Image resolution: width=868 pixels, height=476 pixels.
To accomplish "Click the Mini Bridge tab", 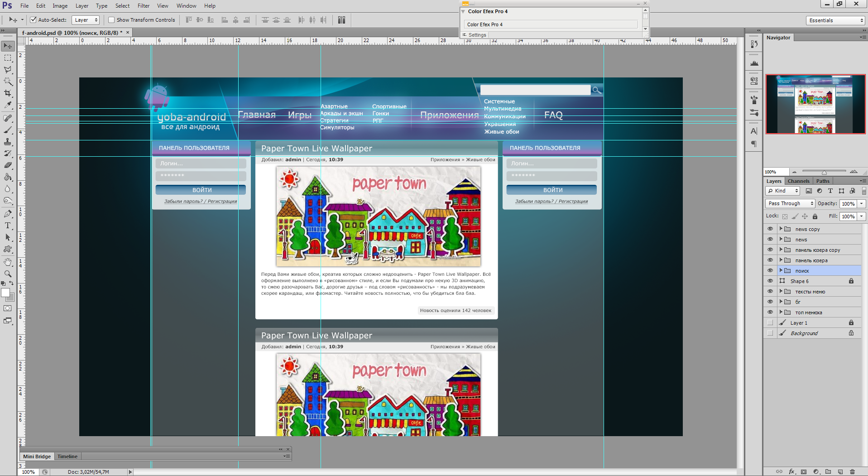I will 37,457.
